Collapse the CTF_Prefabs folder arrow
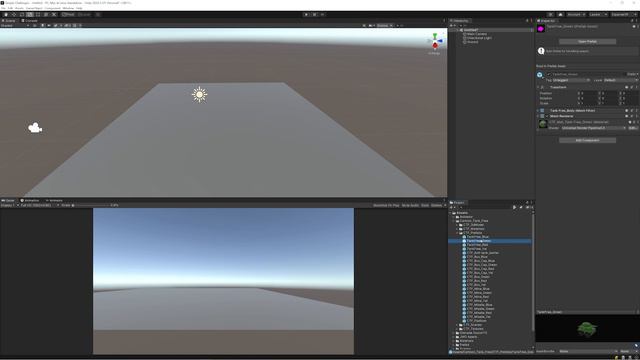 458,233
